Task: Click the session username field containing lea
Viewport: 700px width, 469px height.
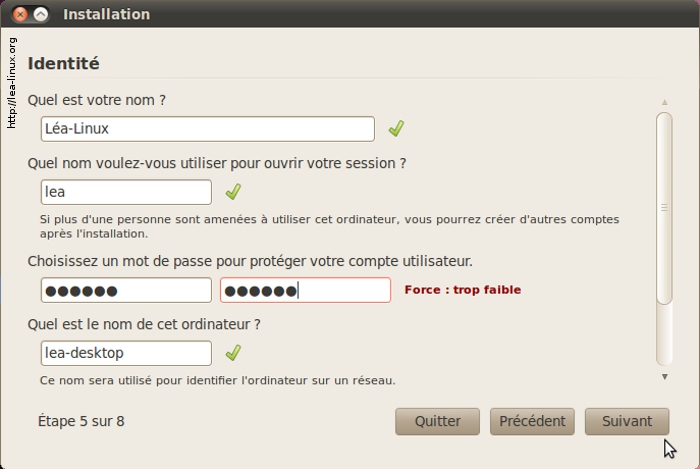Action: (x=126, y=192)
